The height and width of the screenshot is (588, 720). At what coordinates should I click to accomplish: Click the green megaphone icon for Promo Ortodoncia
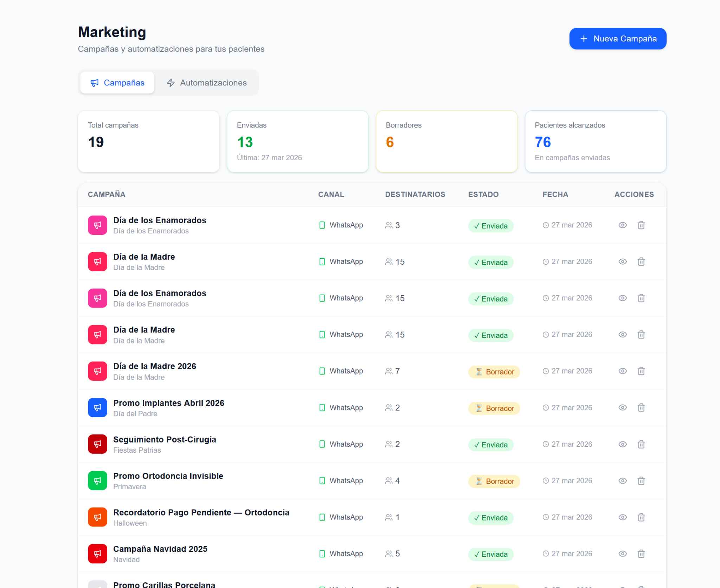[97, 481]
